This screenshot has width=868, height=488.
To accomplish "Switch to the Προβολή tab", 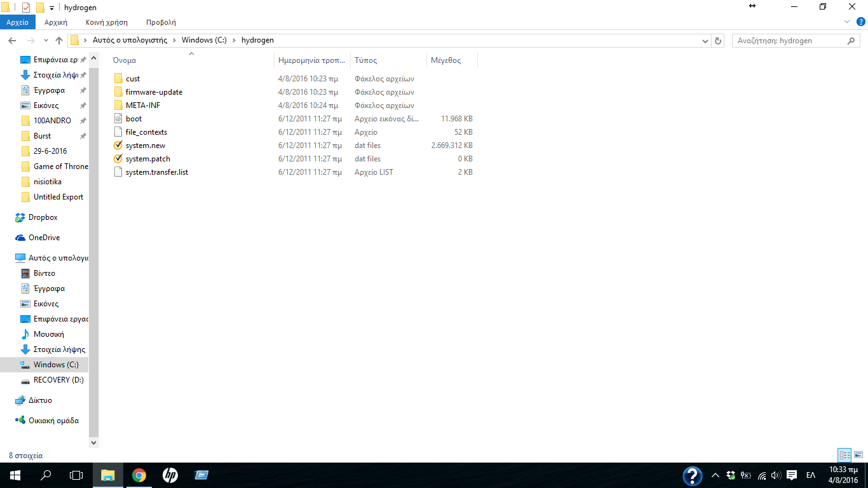I will click(x=161, y=22).
